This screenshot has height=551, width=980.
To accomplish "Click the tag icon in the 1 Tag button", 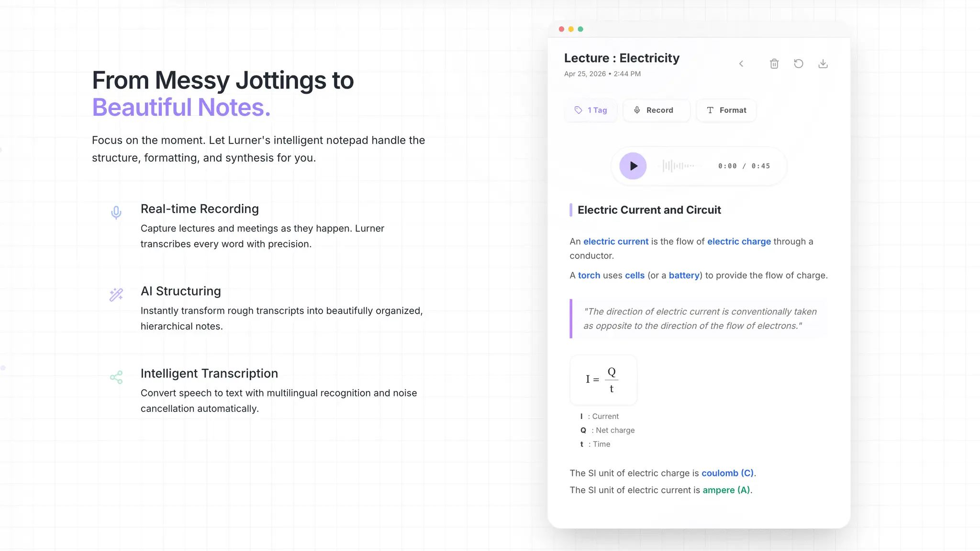I will [579, 110].
